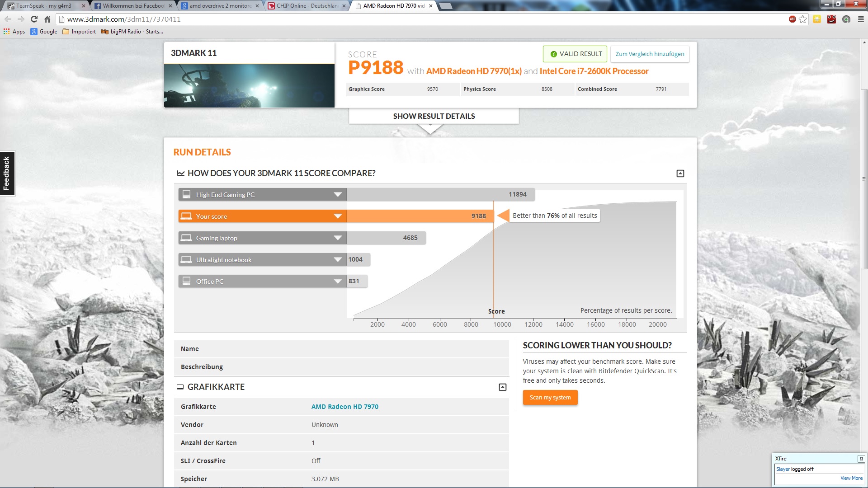Screen dimensions: 868x488
Task: Close the TeamSpeak tab
Action: coord(84,6)
